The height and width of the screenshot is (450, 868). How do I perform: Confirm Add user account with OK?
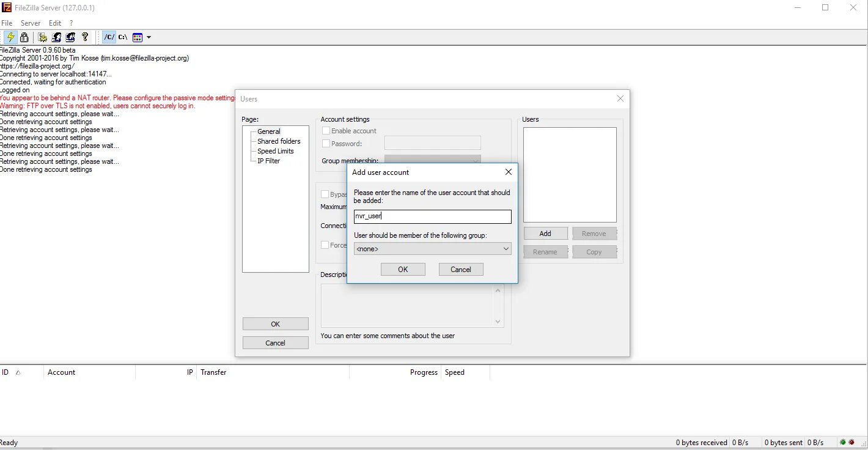(x=403, y=270)
